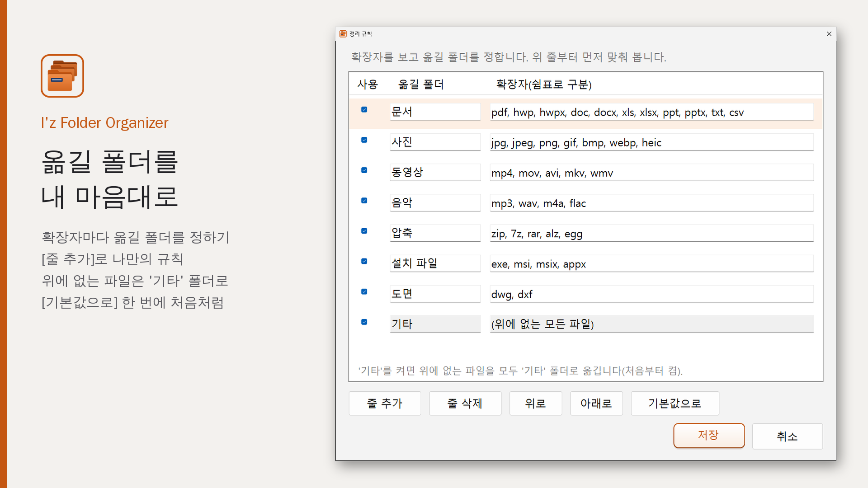Click the 줄 삭제 button
Image resolution: width=868 pixels, height=488 pixels.
[465, 403]
